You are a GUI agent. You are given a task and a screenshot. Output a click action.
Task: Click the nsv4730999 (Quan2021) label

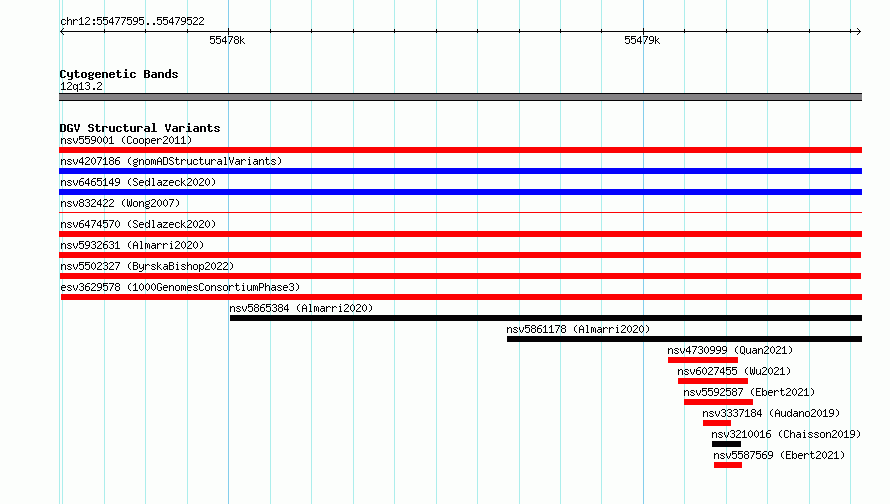[x=730, y=350]
